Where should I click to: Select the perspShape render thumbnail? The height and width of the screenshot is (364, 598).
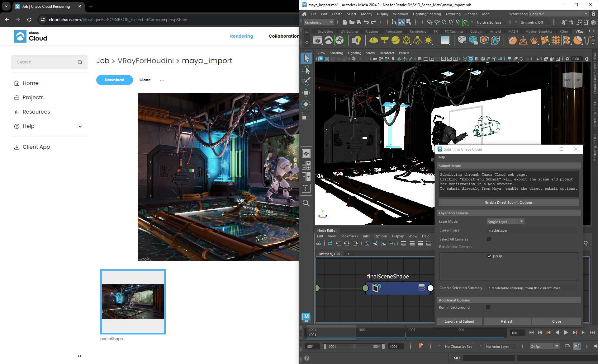[133, 301]
